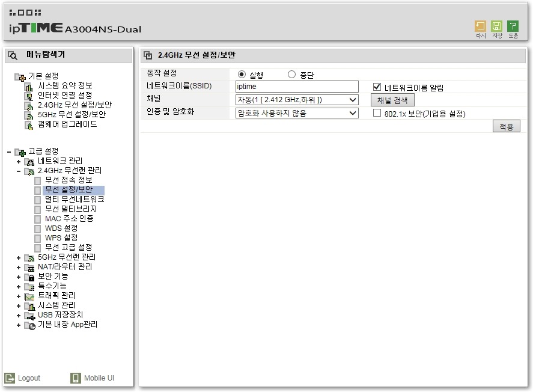Click the 특수기능 icon
Viewport: 533px width, 392px height.
29,287
